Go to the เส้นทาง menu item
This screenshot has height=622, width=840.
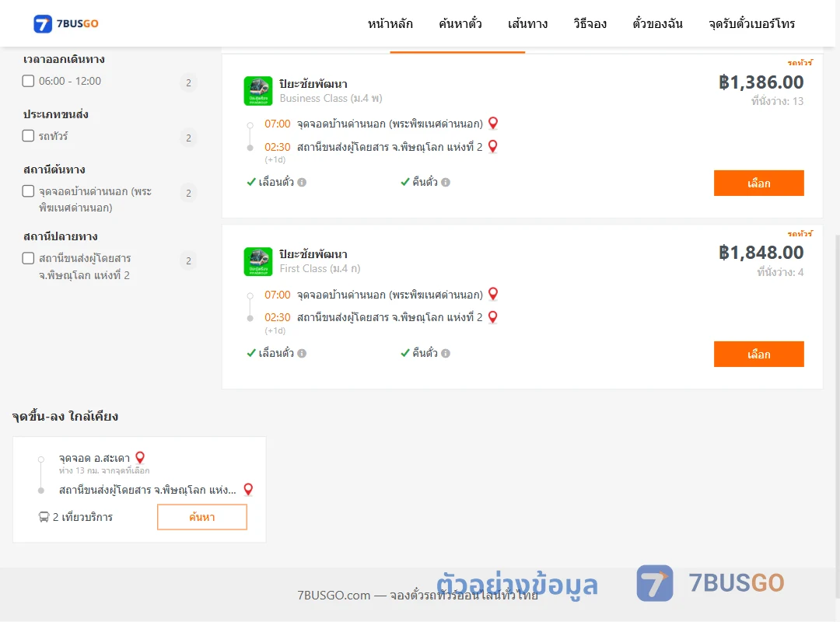(527, 23)
